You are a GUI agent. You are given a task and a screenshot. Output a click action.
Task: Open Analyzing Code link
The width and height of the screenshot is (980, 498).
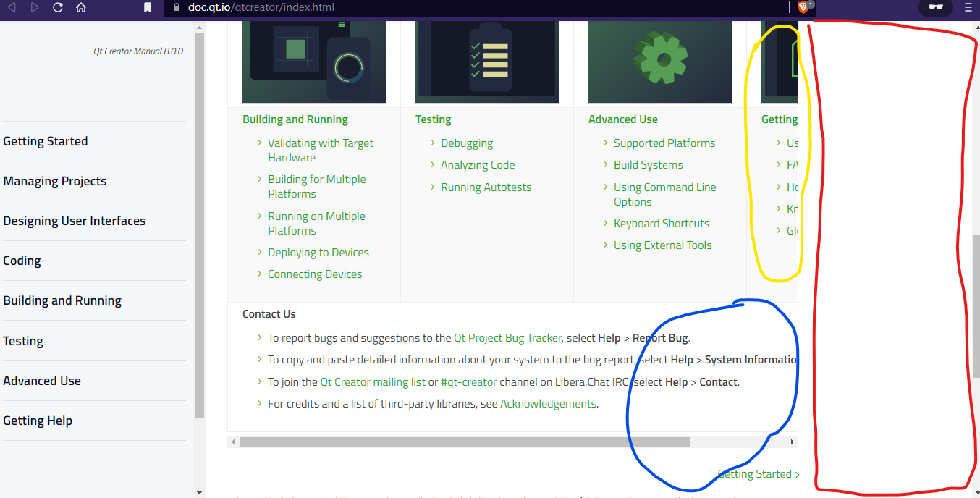pos(478,165)
